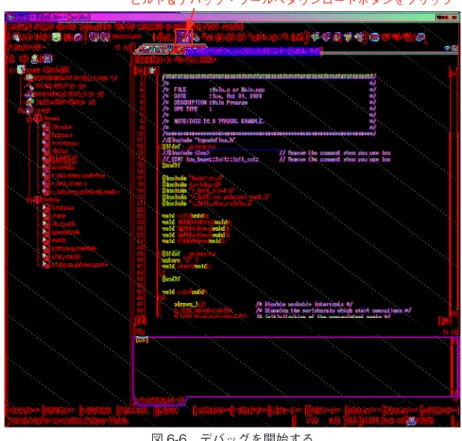Open the first menu in the menu bar

pos(19,27)
